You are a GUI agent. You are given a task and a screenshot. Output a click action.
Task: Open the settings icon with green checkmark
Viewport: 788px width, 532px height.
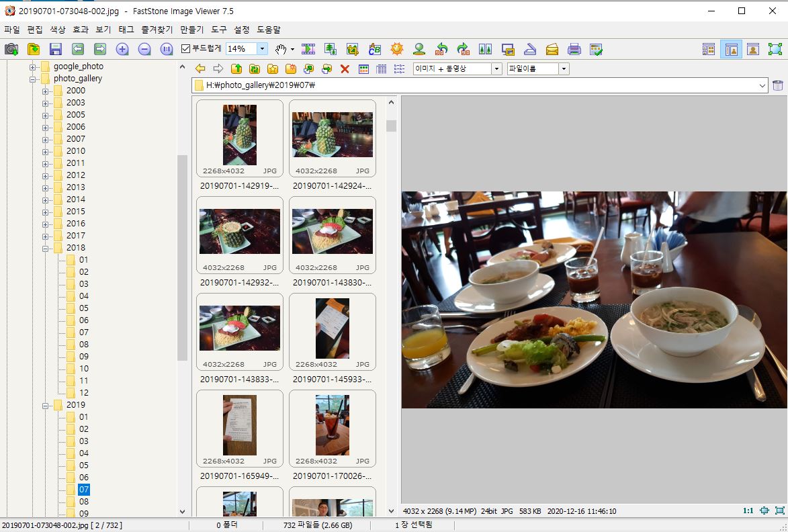(x=596, y=49)
